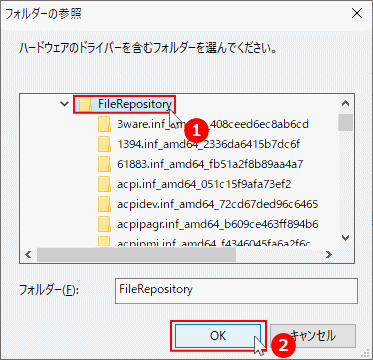
Task: Click the フォルダー(F) input field
Action: [x=236, y=291]
